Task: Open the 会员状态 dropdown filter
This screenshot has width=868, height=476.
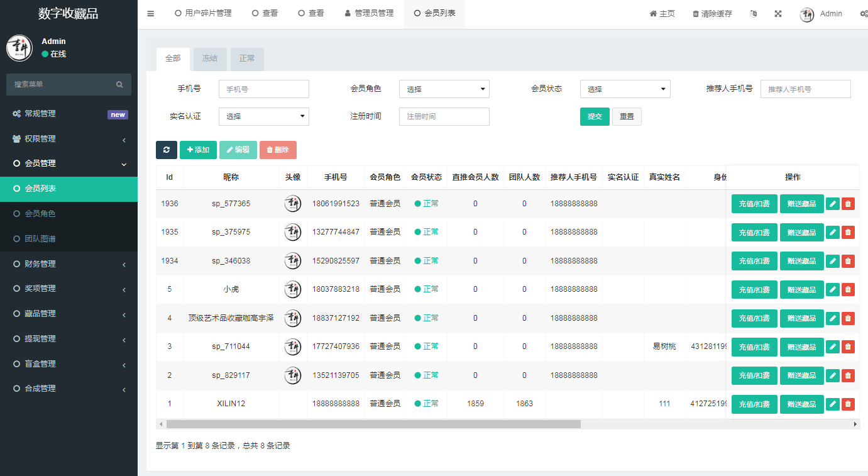Action: coord(625,89)
